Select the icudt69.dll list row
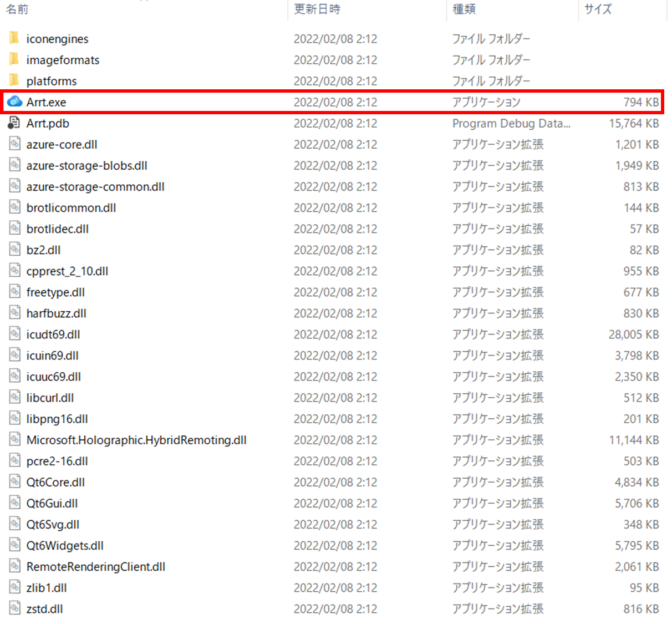 [53, 334]
